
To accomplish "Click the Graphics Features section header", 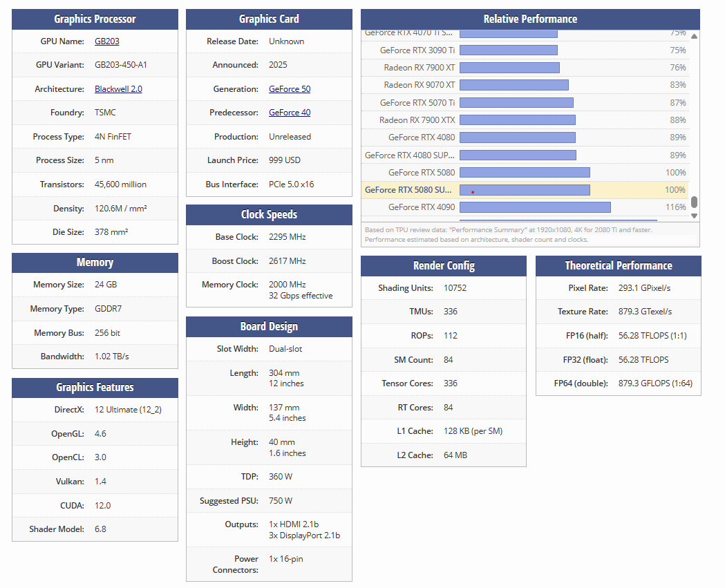I will pyautogui.click(x=95, y=388).
